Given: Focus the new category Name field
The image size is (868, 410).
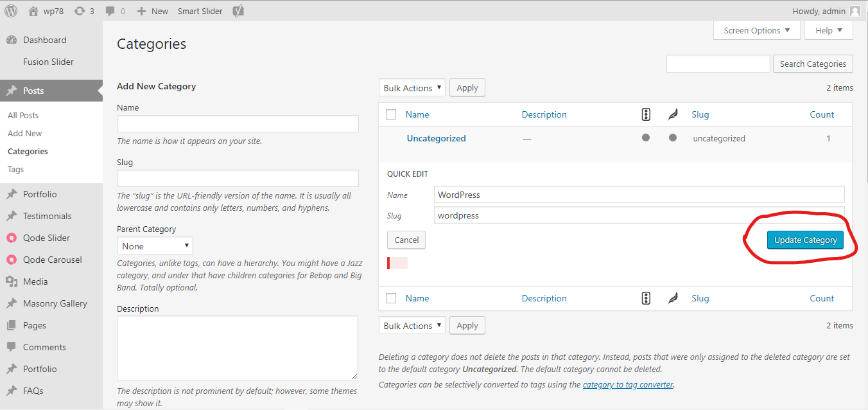Looking at the screenshot, I should [238, 124].
